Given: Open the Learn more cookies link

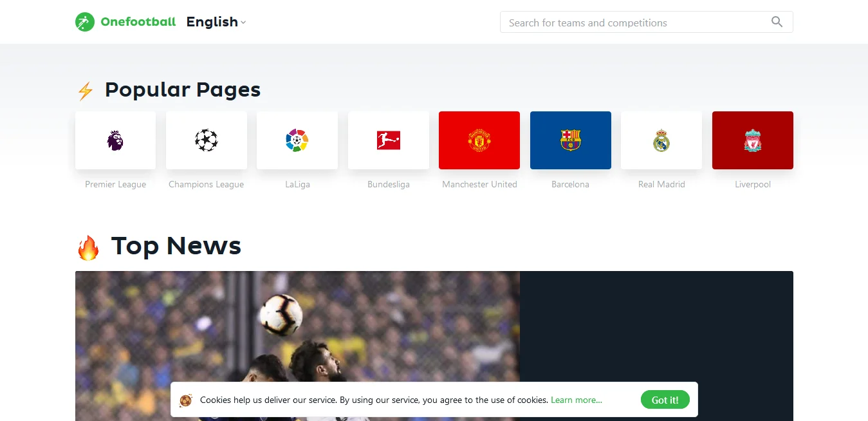Looking at the screenshot, I should point(577,400).
